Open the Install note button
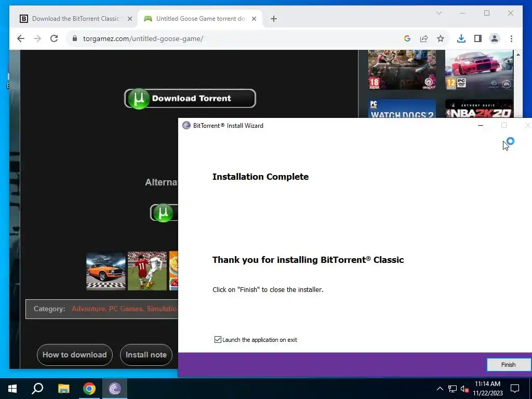Viewport: 532px width, 399px height. pyautogui.click(x=146, y=355)
